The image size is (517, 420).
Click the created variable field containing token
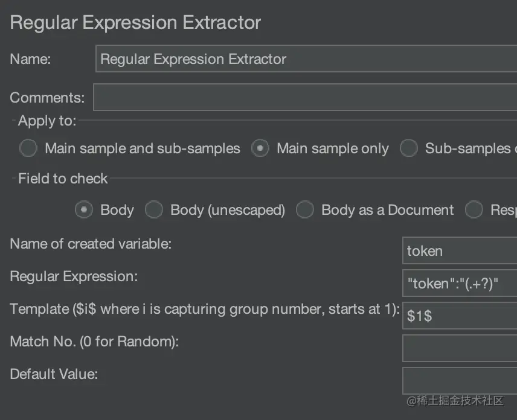[459, 251]
